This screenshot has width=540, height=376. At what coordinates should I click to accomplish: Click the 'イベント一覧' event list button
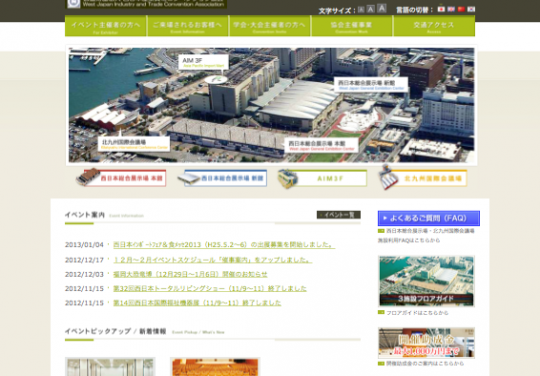tap(339, 215)
